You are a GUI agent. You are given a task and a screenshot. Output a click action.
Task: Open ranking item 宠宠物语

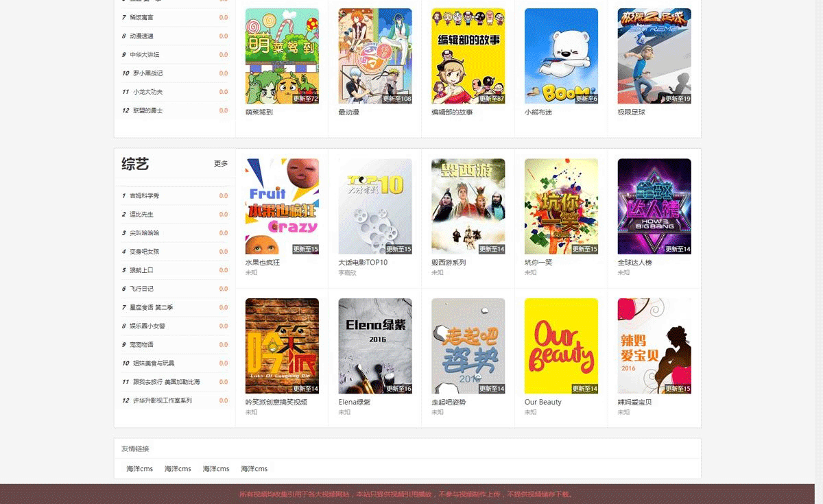141,344
